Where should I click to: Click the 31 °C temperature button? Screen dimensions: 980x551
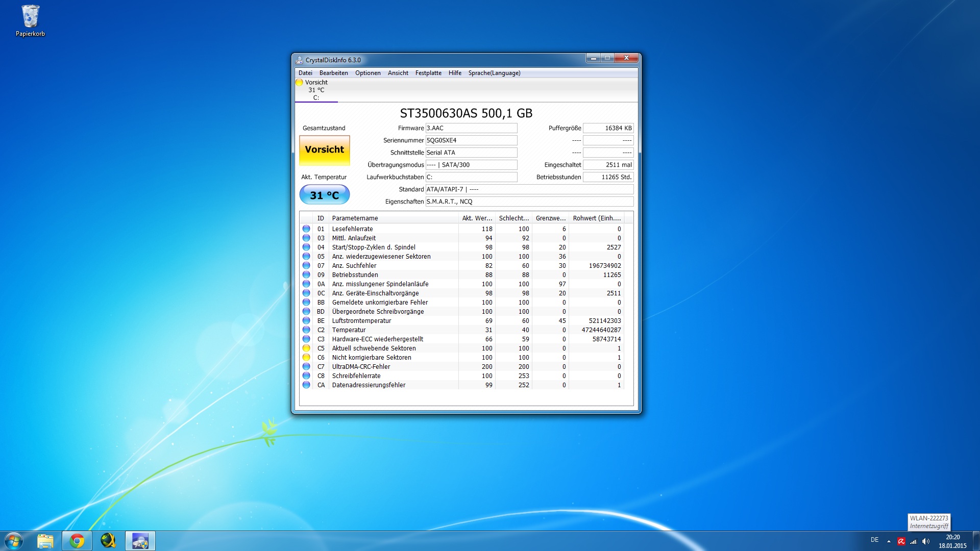[x=325, y=195]
